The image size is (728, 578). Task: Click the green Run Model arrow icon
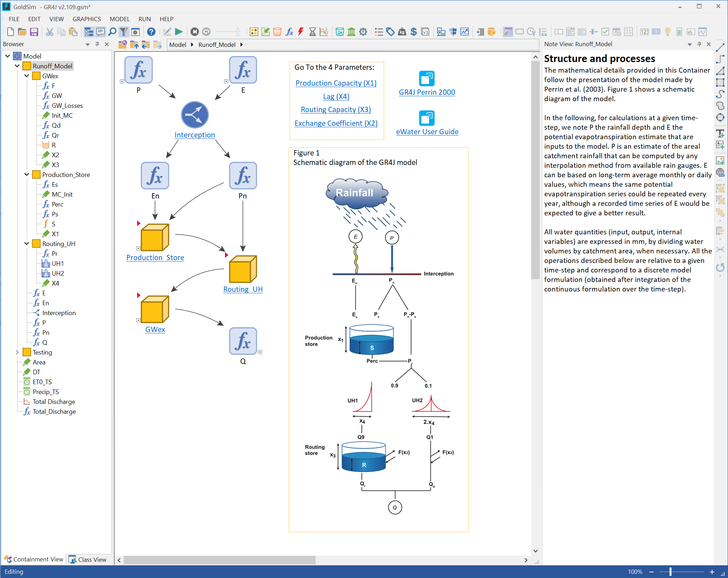(179, 32)
